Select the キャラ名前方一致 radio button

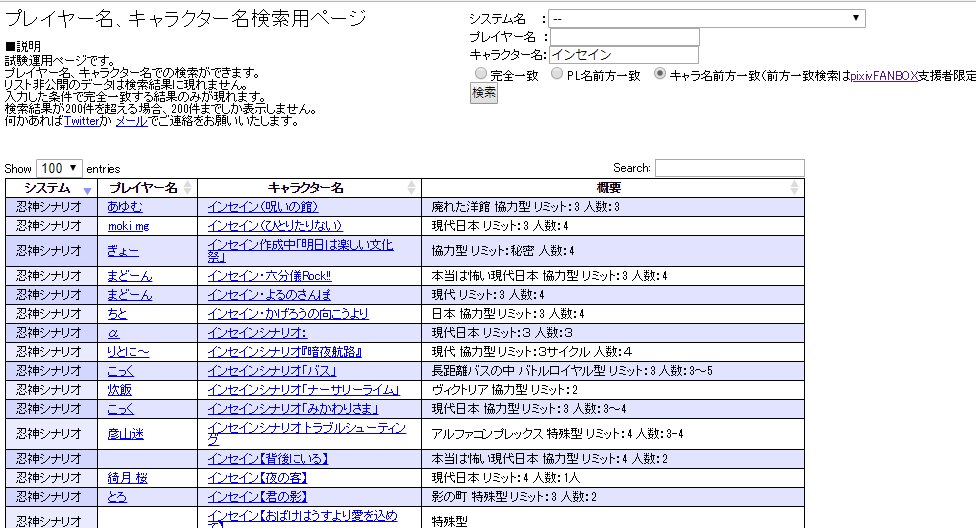[x=660, y=73]
